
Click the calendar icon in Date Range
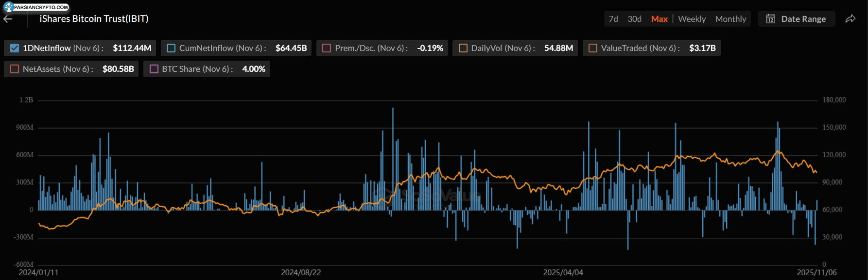[x=770, y=19]
